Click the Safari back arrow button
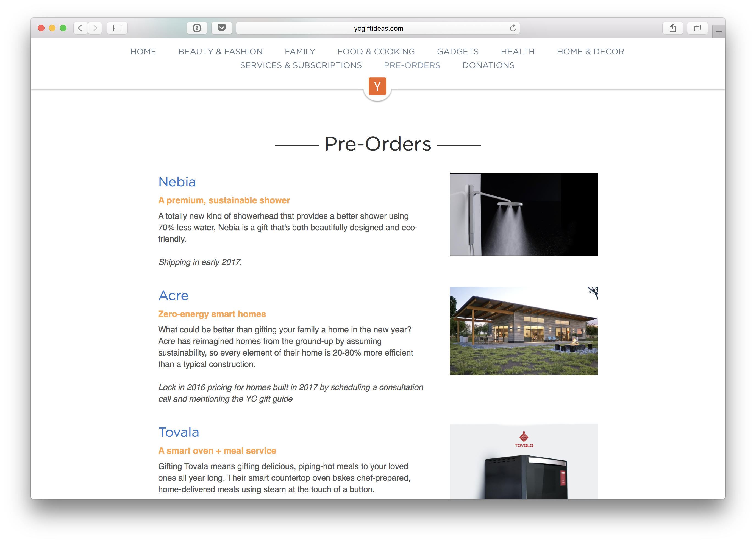This screenshot has height=543, width=756. [x=80, y=28]
